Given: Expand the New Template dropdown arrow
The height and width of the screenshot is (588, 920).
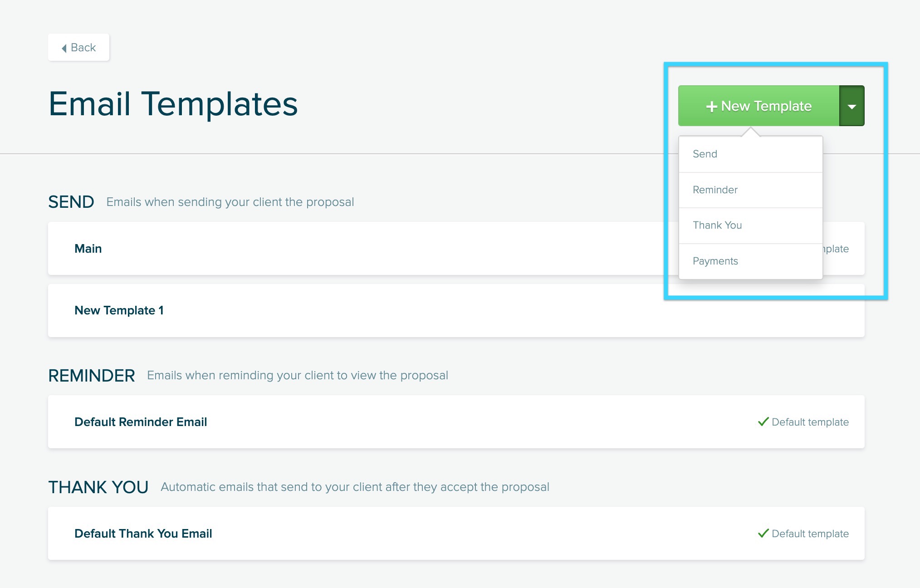Looking at the screenshot, I should click(851, 106).
